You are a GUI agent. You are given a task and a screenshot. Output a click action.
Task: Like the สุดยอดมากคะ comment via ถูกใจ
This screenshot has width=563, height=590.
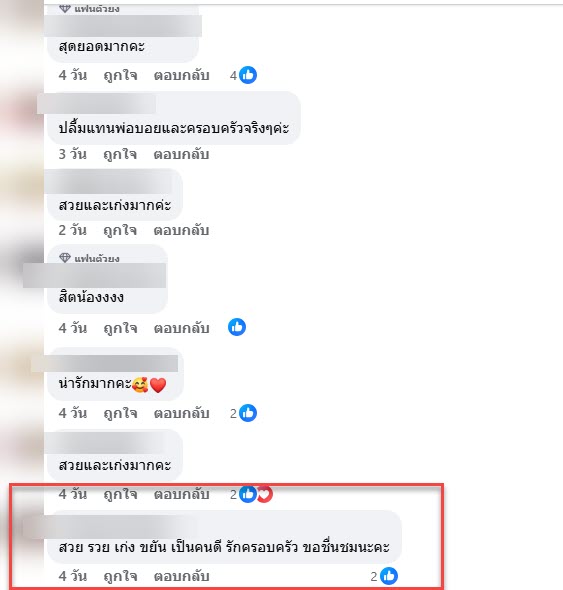pyautogui.click(x=120, y=75)
